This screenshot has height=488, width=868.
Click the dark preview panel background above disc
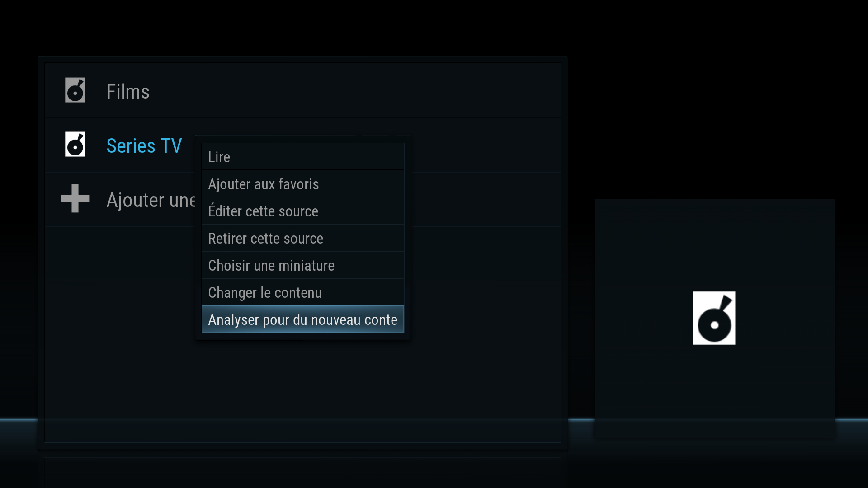tap(714, 244)
